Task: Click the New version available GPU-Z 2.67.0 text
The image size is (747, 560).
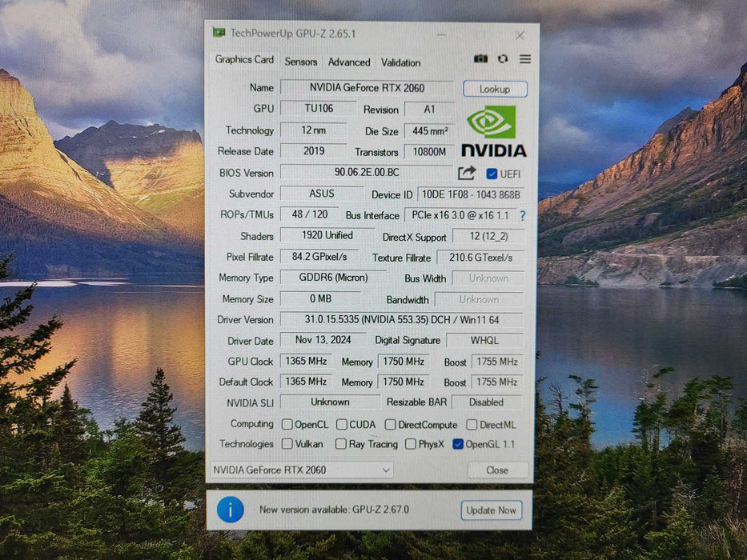Action: (334, 510)
